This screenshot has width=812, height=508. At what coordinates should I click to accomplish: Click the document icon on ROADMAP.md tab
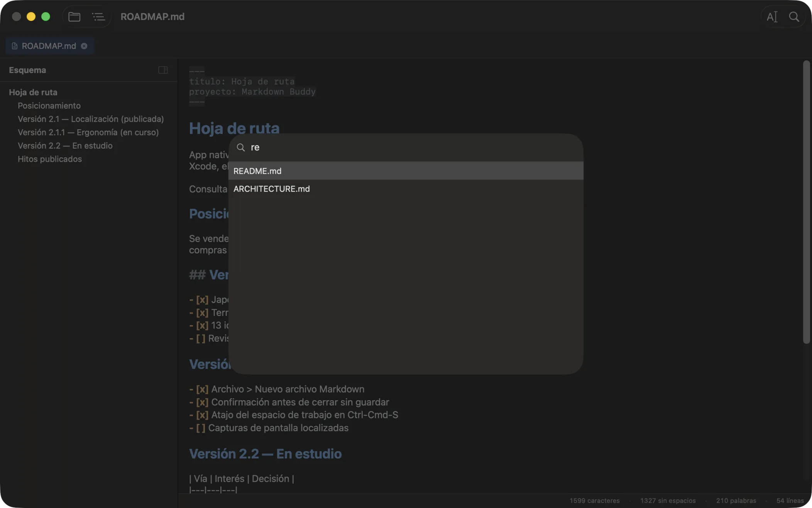(15, 46)
